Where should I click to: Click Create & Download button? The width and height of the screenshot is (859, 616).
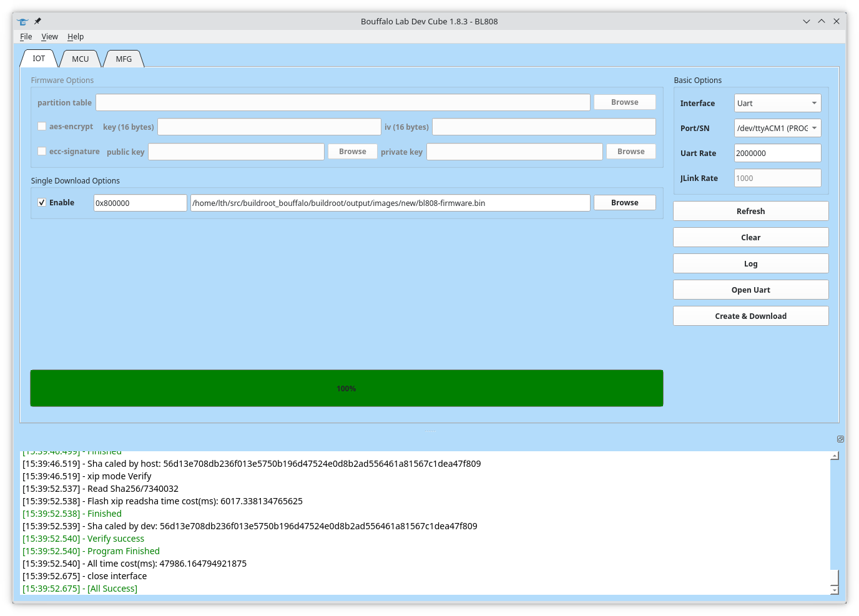point(750,316)
